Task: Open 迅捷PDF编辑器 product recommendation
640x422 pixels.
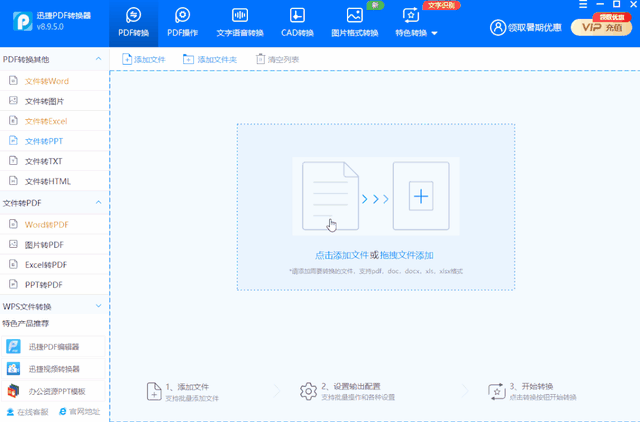Action: [53, 346]
